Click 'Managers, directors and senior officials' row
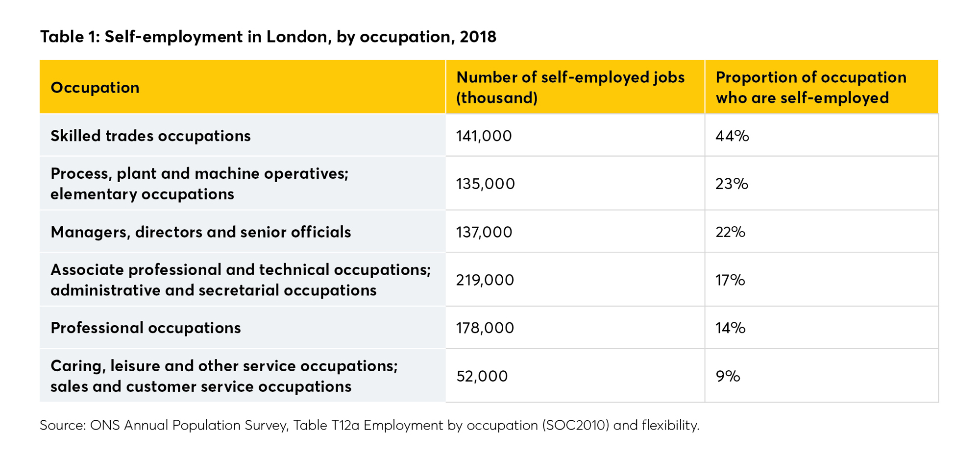The height and width of the screenshot is (456, 980). [200, 232]
